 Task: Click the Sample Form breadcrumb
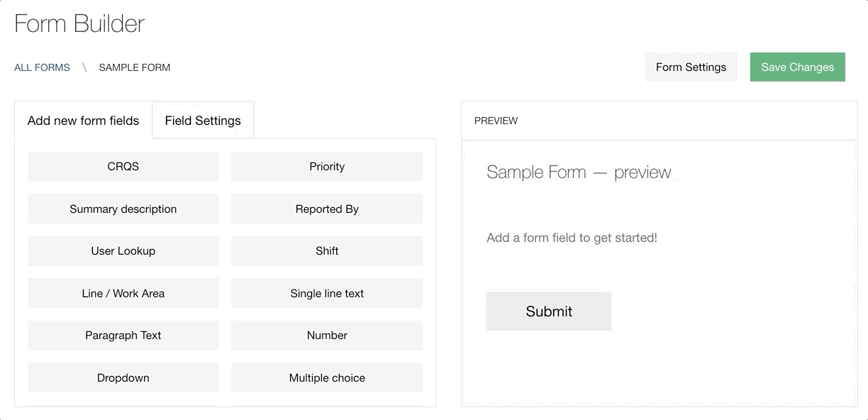pos(135,68)
